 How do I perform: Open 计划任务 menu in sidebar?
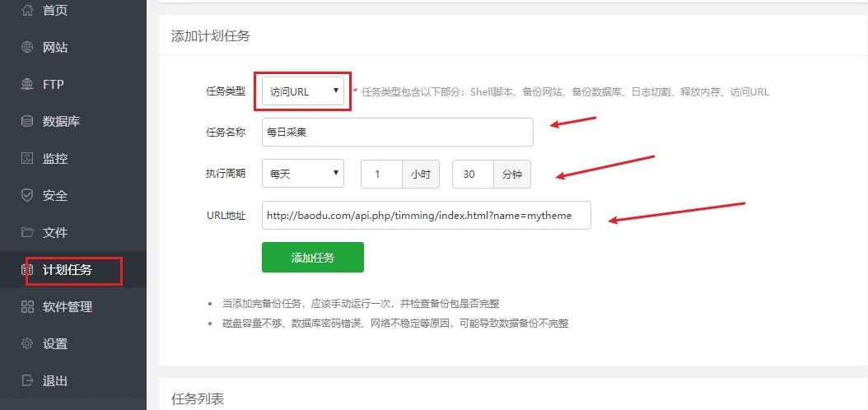pos(68,270)
